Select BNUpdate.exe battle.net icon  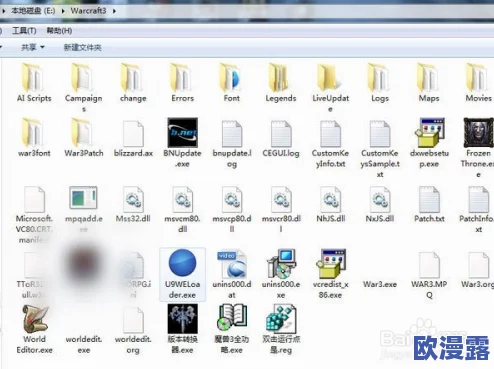[182, 133]
